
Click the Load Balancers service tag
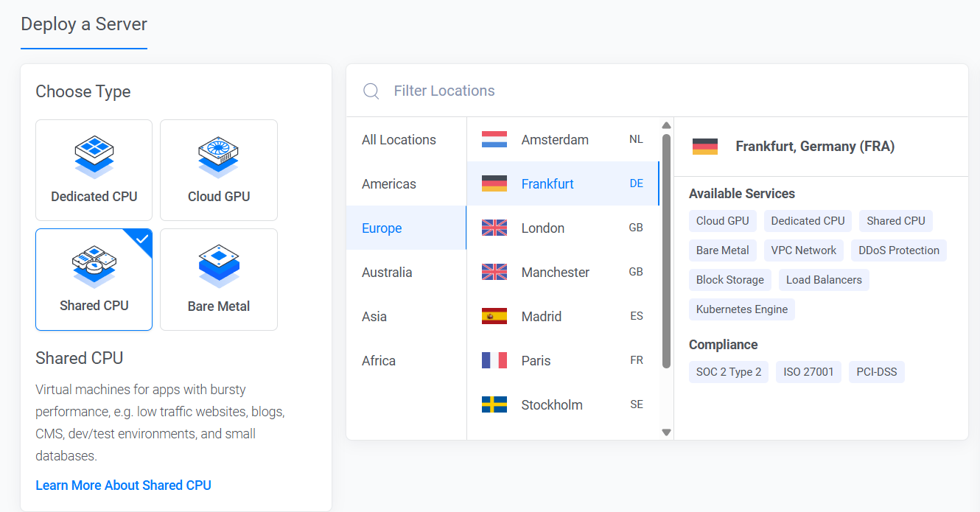(824, 280)
